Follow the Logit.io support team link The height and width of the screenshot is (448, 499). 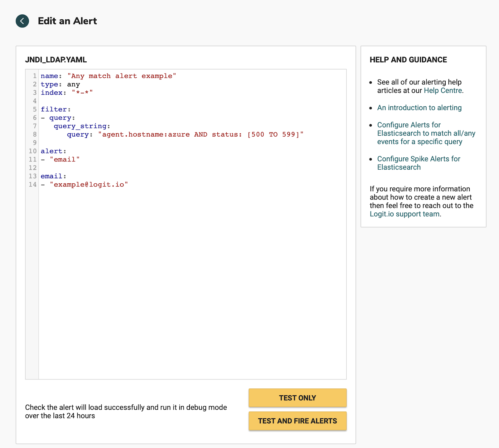405,214
